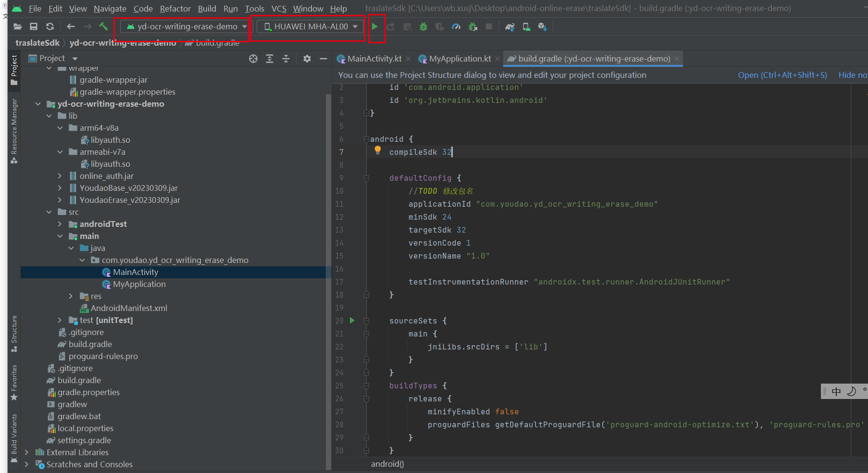868x473 pixels.
Task: Open Device Manager toolbar icon
Action: point(526,27)
